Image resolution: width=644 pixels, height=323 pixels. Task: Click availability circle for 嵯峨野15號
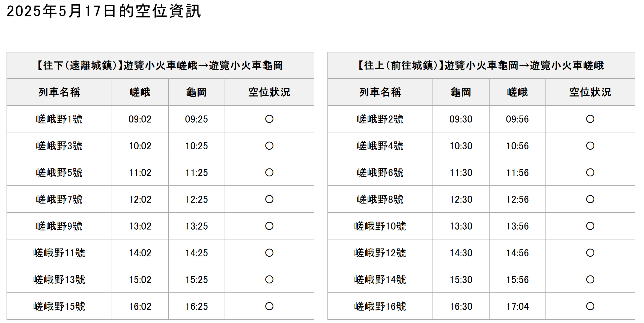(269, 306)
